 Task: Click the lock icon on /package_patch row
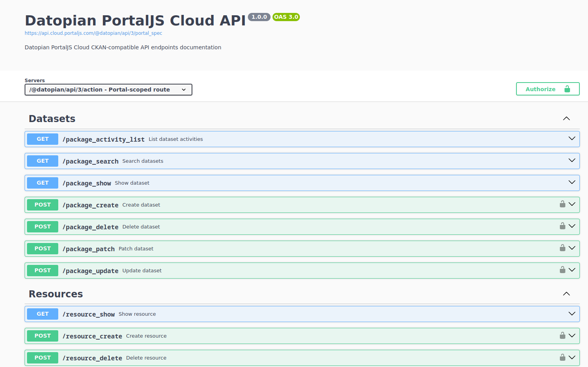pos(562,248)
